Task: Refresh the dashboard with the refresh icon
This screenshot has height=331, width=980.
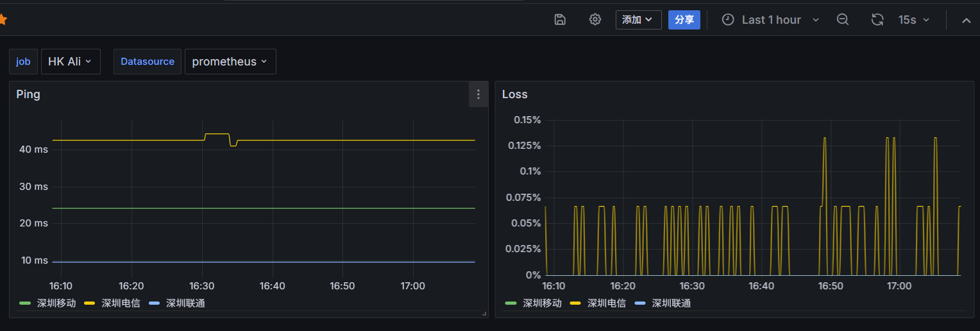Action: point(877,20)
